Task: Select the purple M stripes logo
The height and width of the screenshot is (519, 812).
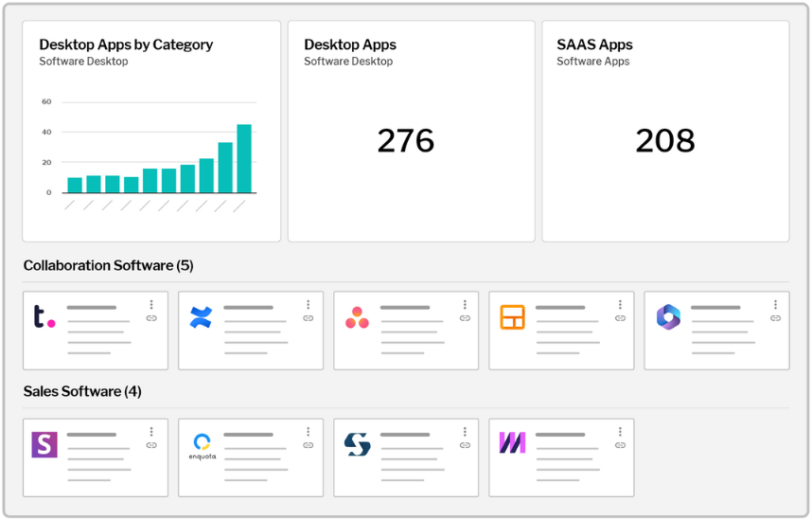Action: click(512, 442)
